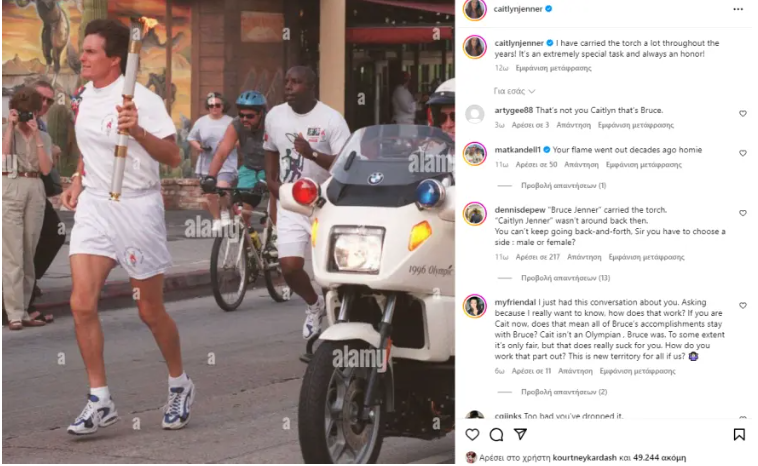Expand 13 replies under dennisdepew comment
The height and width of the screenshot is (466, 758).
(x=565, y=278)
